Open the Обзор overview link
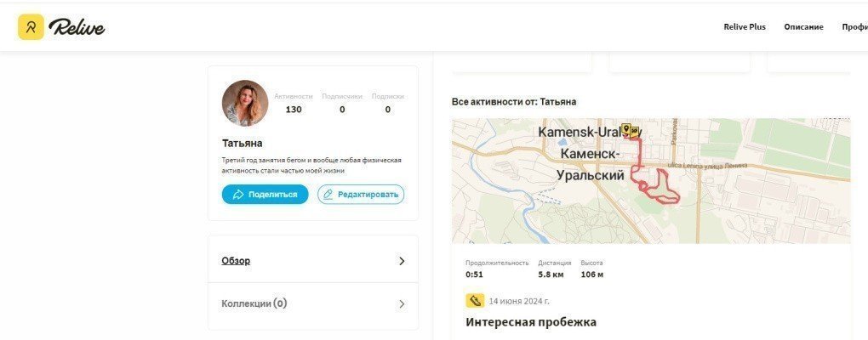 pos(236,260)
